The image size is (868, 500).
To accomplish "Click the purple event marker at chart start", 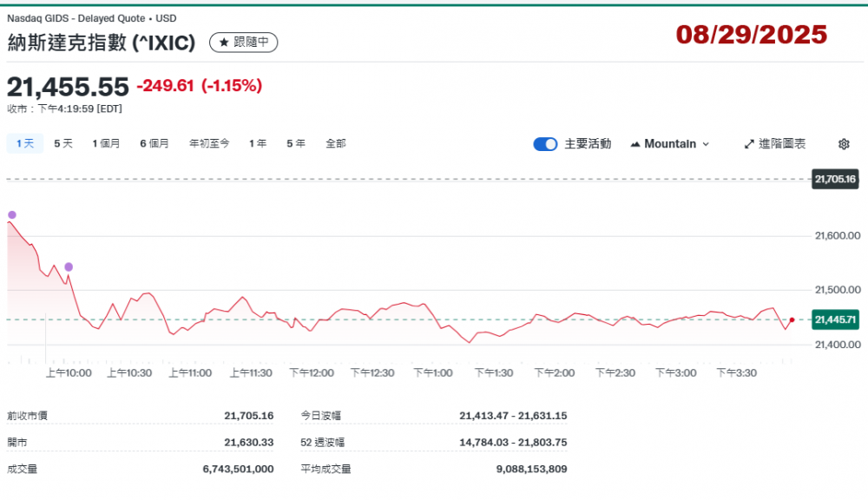I will click(x=11, y=214).
